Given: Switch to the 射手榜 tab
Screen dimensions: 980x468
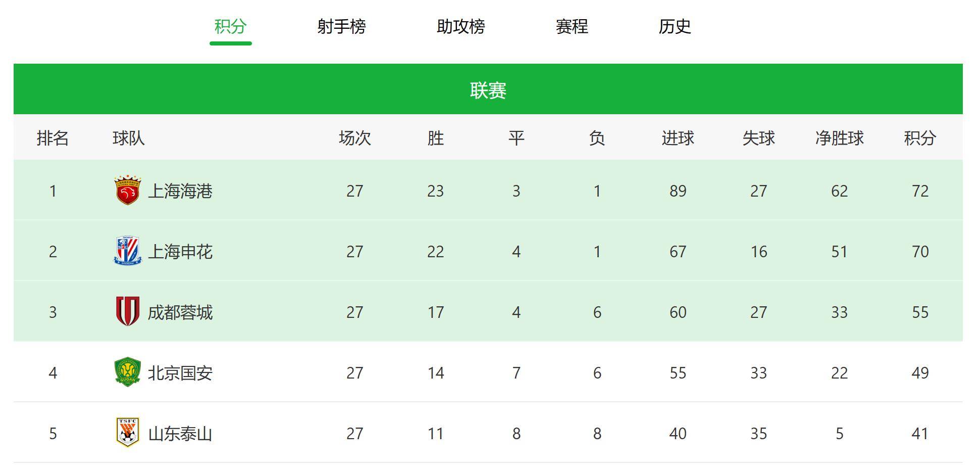Looking at the screenshot, I should [341, 28].
